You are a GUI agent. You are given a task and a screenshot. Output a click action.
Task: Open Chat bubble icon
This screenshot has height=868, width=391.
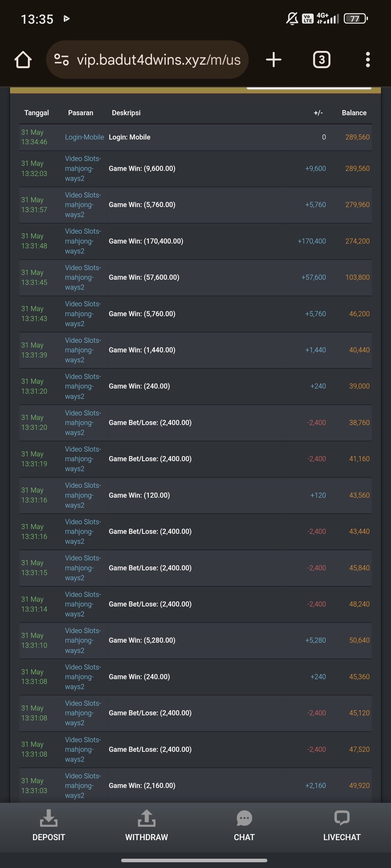click(x=244, y=818)
